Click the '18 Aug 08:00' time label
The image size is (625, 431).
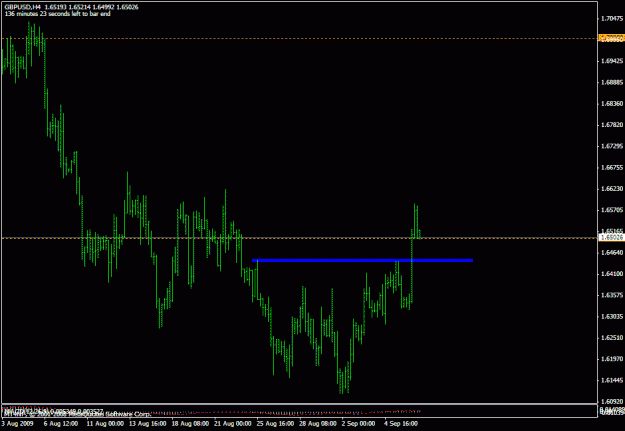pyautogui.click(x=189, y=423)
